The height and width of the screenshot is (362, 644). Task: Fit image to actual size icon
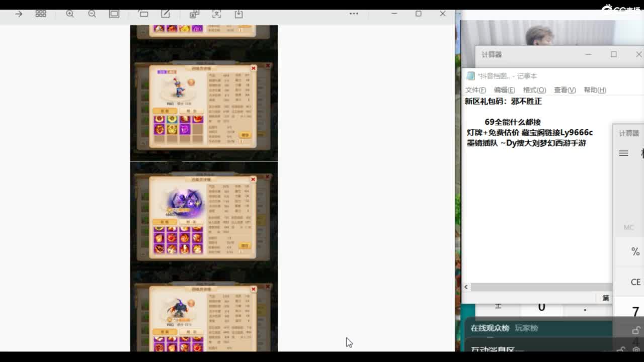click(x=114, y=14)
